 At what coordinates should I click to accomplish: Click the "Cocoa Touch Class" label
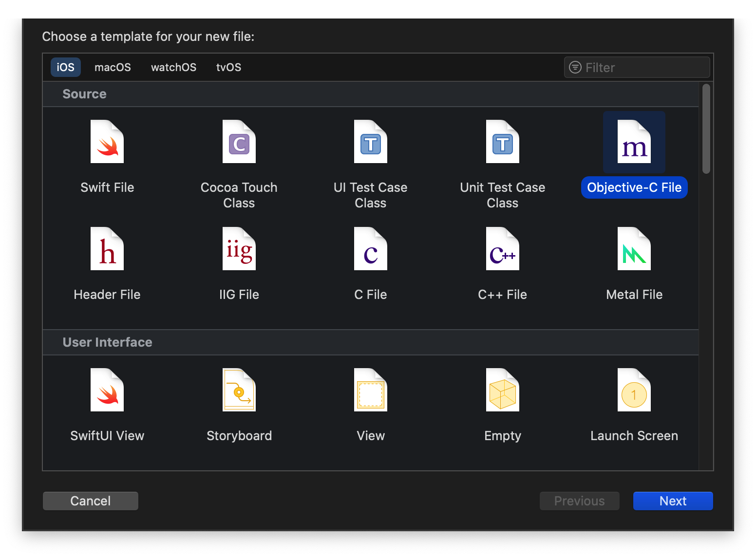click(239, 195)
